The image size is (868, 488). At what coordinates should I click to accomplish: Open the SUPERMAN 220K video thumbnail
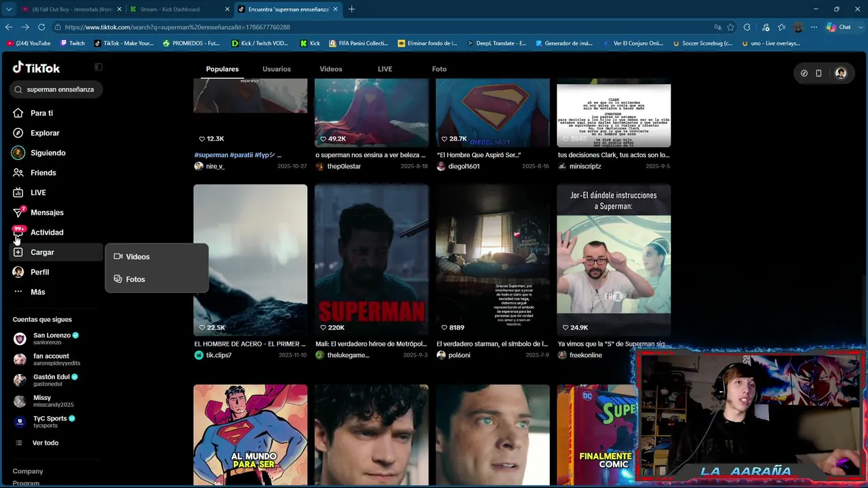pos(372,260)
